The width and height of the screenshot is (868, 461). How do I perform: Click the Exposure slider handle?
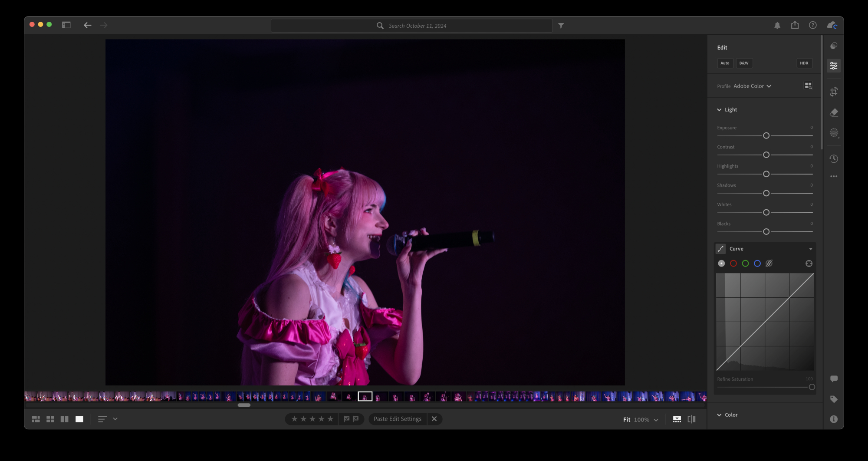coord(766,136)
